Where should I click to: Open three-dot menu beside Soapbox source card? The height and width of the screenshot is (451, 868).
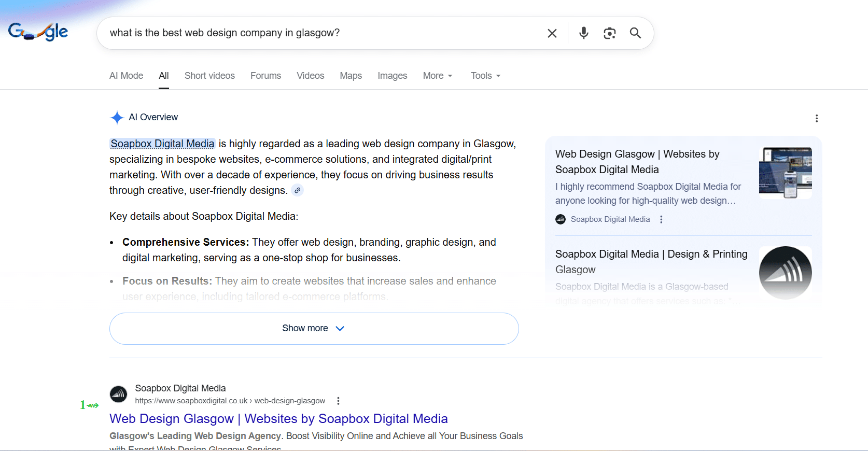coord(661,219)
